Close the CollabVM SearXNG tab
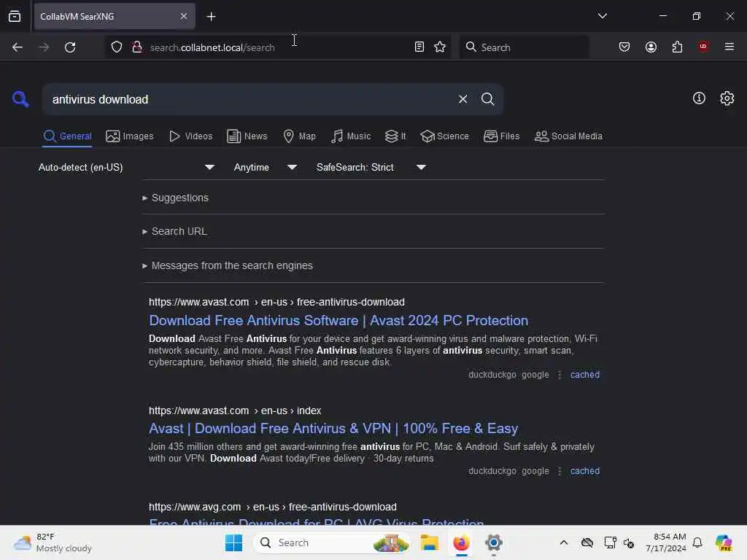Viewport: 747px width, 560px height. pyautogui.click(x=184, y=17)
